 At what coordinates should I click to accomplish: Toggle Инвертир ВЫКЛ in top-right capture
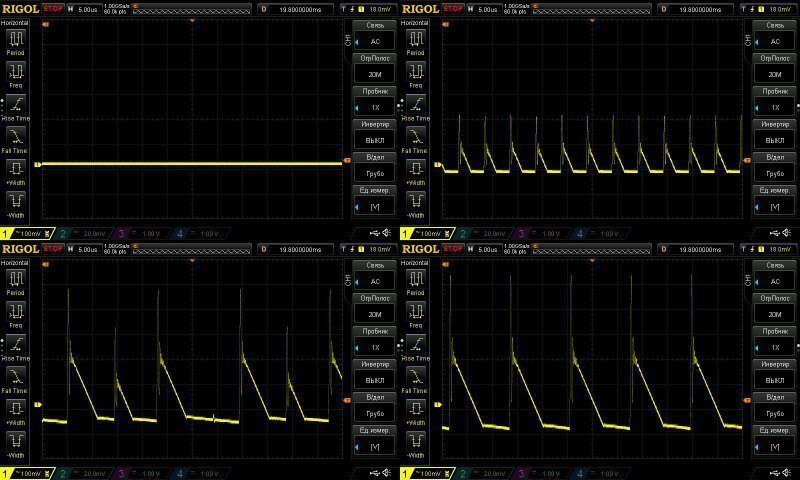(x=775, y=135)
